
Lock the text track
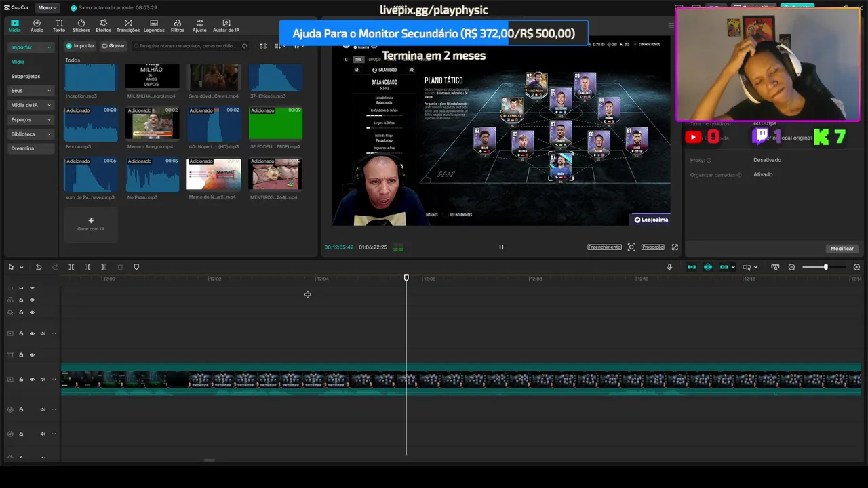point(21,355)
